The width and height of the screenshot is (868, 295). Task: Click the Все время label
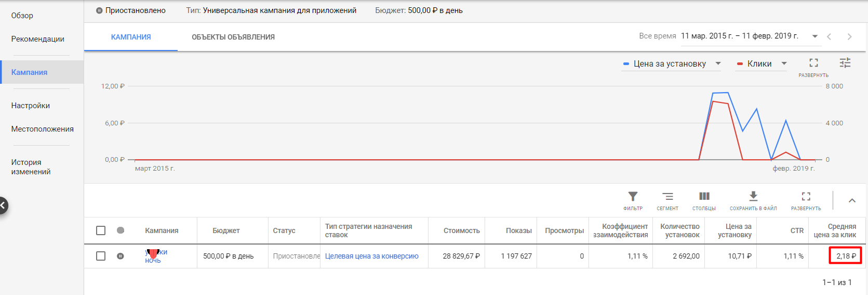click(658, 36)
